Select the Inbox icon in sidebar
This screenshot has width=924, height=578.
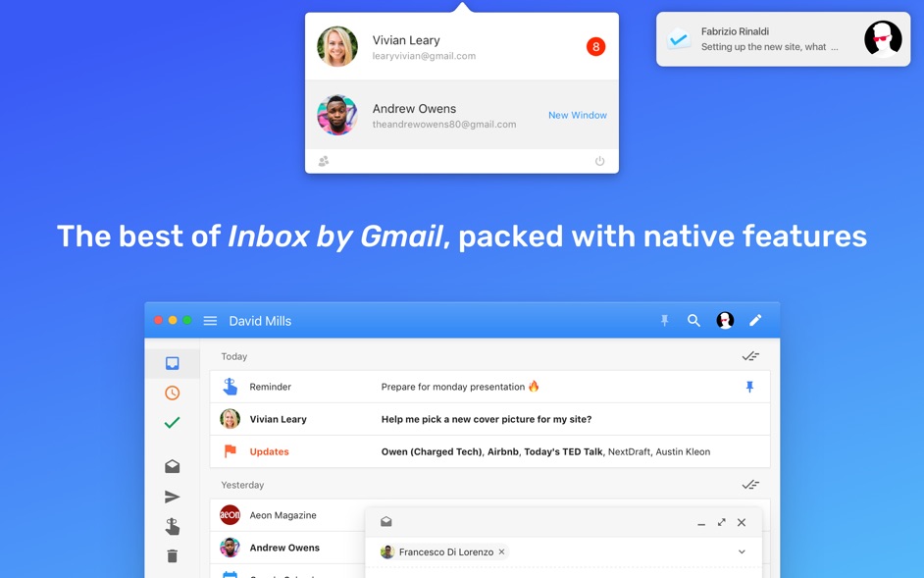point(172,363)
